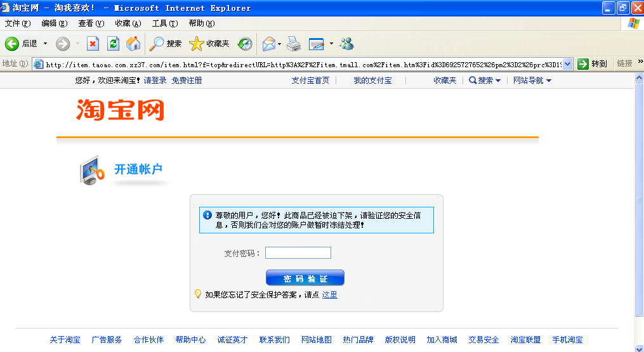Open the 收藏(A) menu

point(128,23)
